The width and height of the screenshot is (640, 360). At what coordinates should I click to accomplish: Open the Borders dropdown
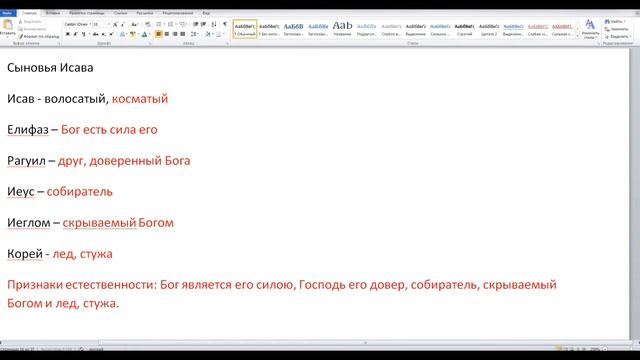(x=220, y=34)
